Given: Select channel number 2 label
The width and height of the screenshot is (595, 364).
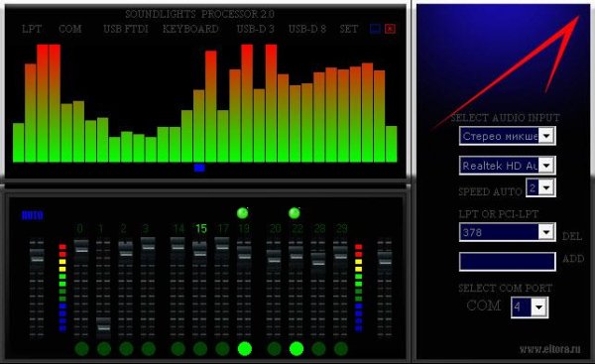Looking at the screenshot, I should click(123, 228).
